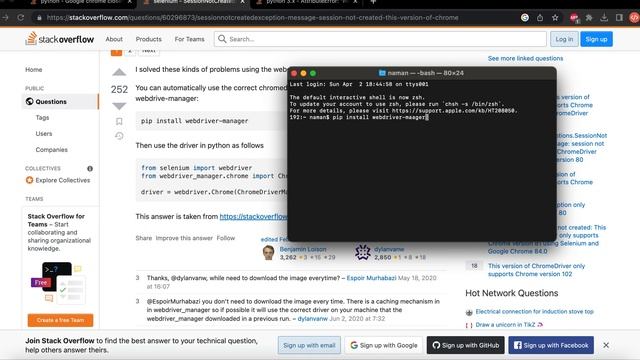Toggle the browser side panel icon
This screenshot has width=640, height=360.
point(619,18)
